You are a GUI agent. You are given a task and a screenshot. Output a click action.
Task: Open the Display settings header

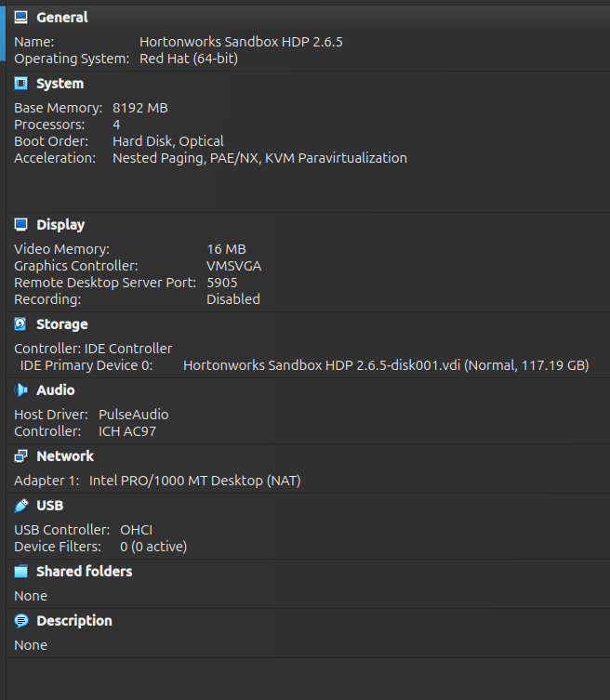tap(60, 225)
